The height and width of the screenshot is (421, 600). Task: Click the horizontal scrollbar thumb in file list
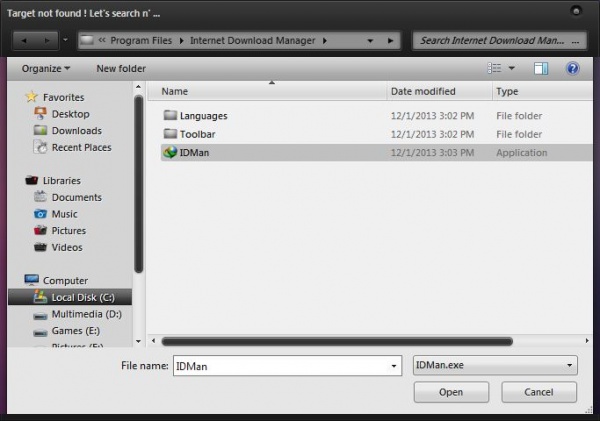(x=337, y=341)
